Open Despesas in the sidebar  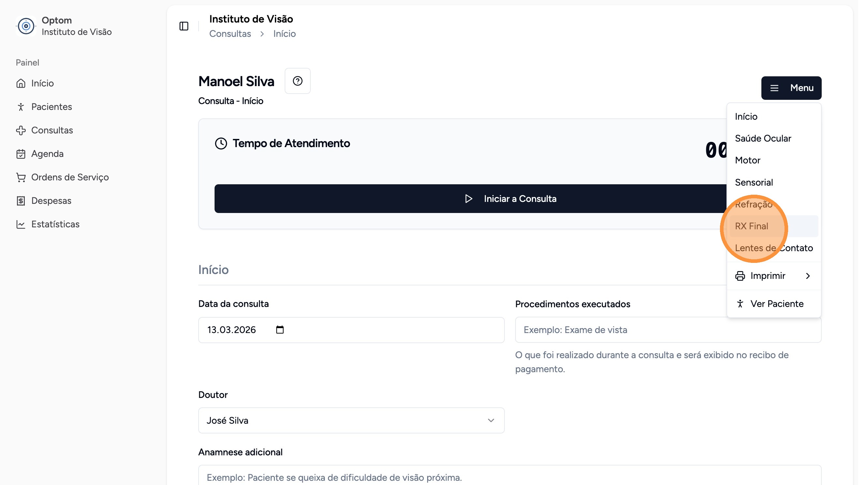click(x=51, y=201)
